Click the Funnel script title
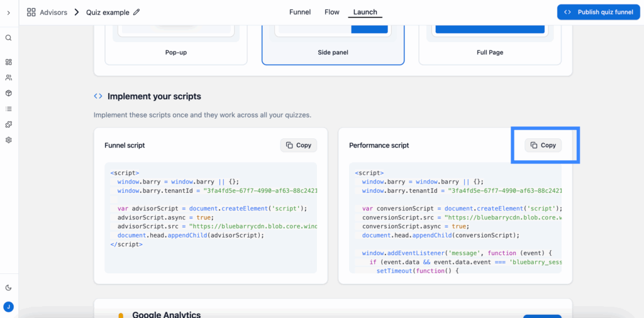644x318 pixels. pos(125,145)
